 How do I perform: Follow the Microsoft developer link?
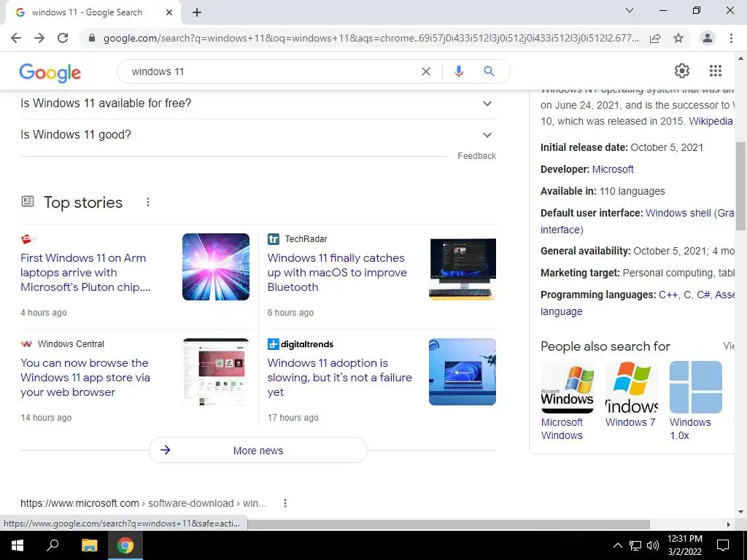click(613, 169)
